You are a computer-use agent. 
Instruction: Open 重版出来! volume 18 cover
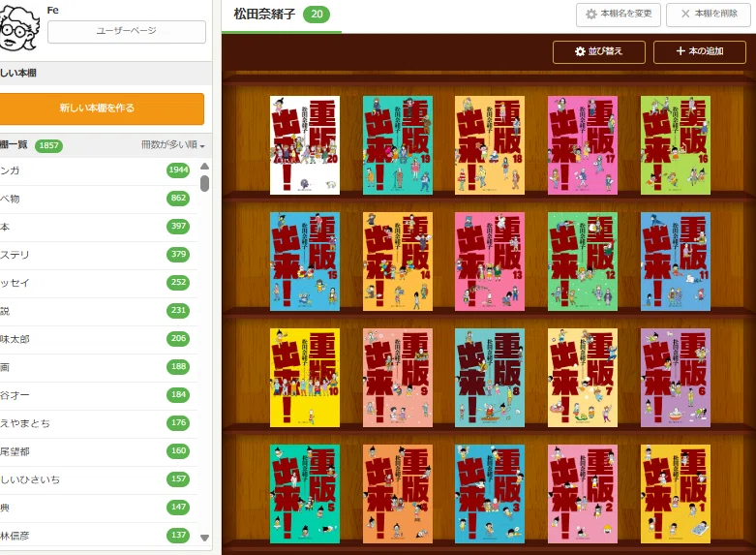[x=490, y=145]
